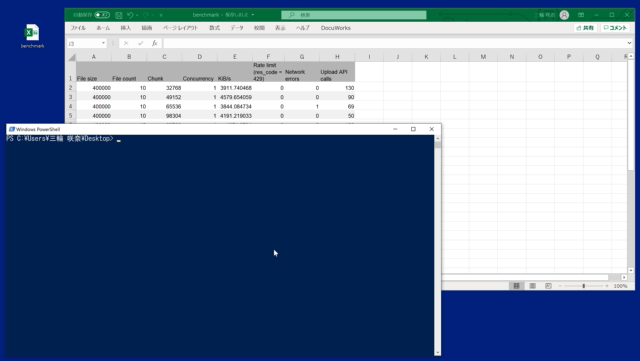
Task: Click the insert function fx icon
Action: pos(154,43)
